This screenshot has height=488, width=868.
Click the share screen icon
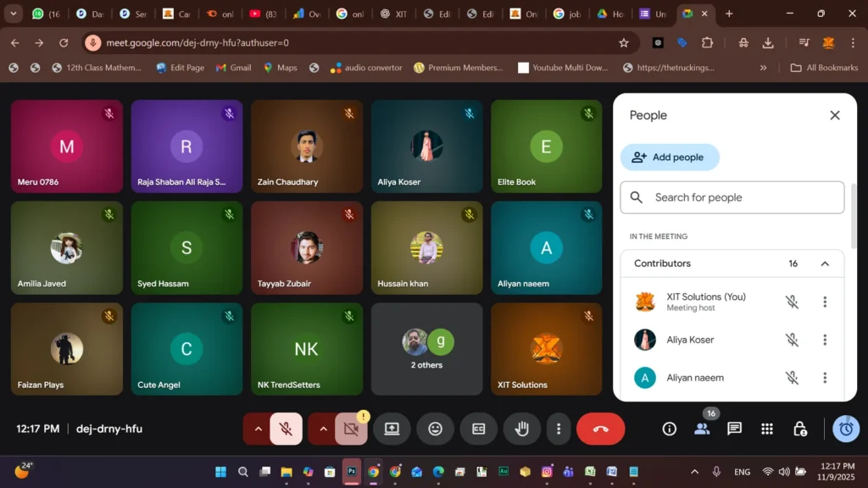click(x=392, y=429)
